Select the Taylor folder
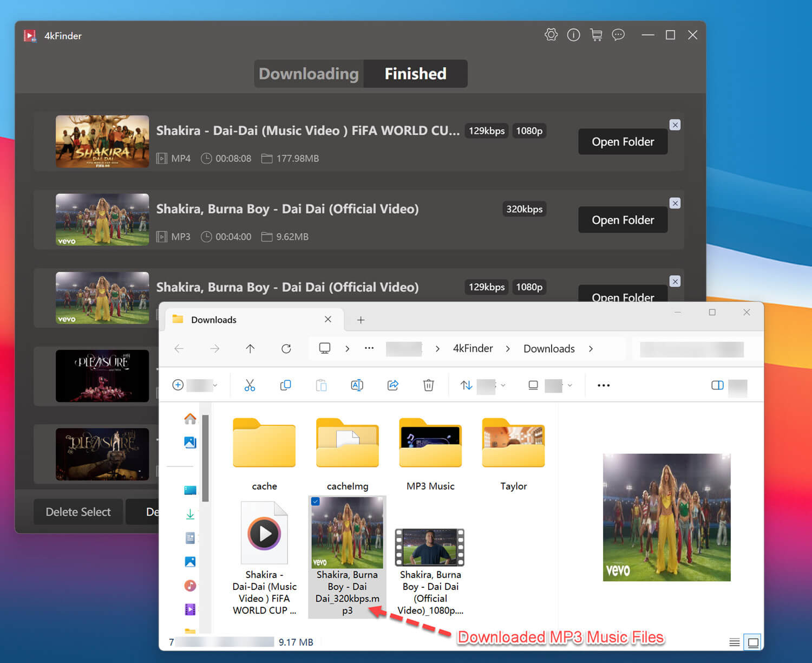The height and width of the screenshot is (663, 812). pos(513,455)
